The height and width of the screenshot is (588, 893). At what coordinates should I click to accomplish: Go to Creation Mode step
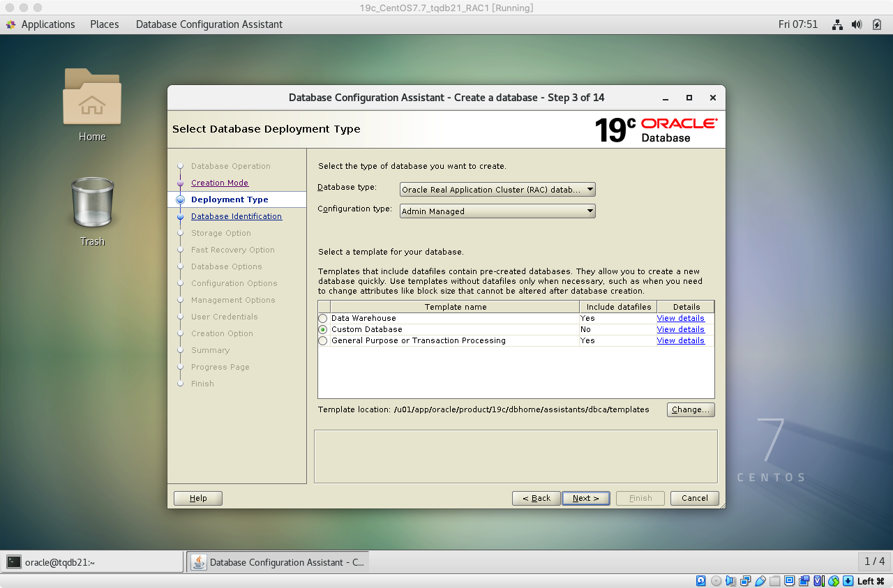[220, 183]
